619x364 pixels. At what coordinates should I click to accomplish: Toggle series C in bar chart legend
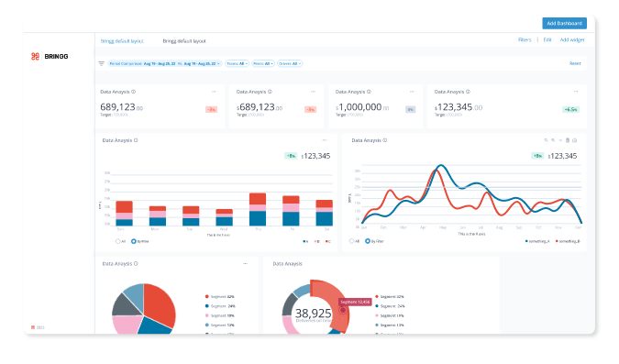328,241
